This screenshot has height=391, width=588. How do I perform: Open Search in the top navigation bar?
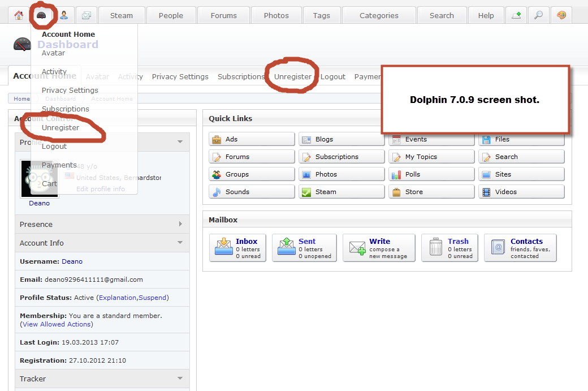[442, 15]
